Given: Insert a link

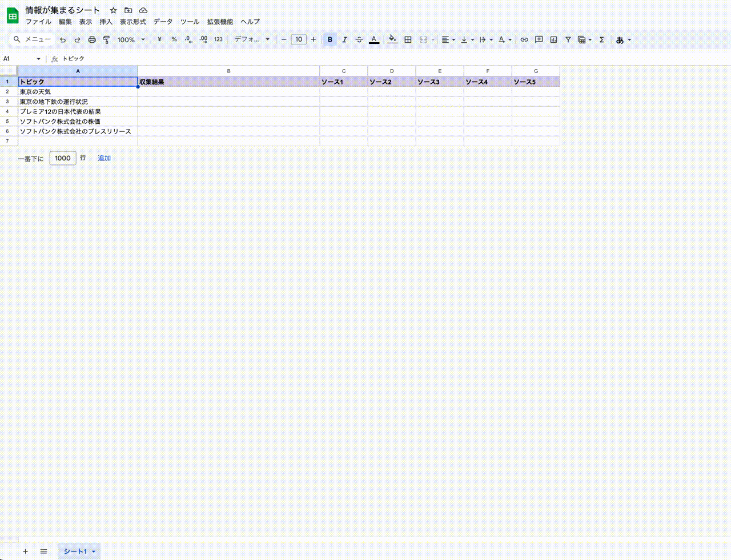Looking at the screenshot, I should 524,40.
